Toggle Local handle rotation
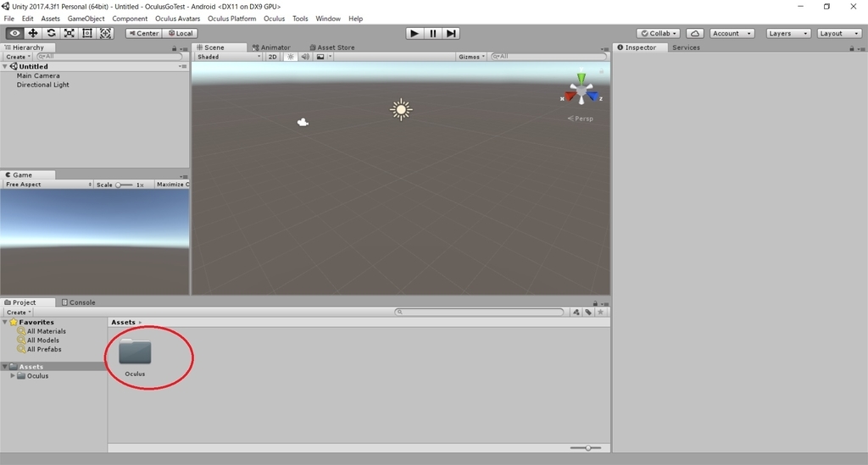 click(181, 33)
